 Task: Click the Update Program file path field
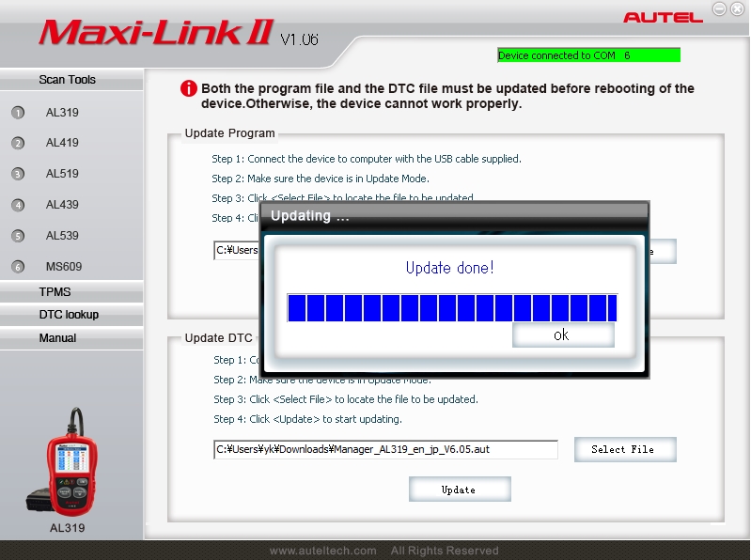tap(237, 250)
